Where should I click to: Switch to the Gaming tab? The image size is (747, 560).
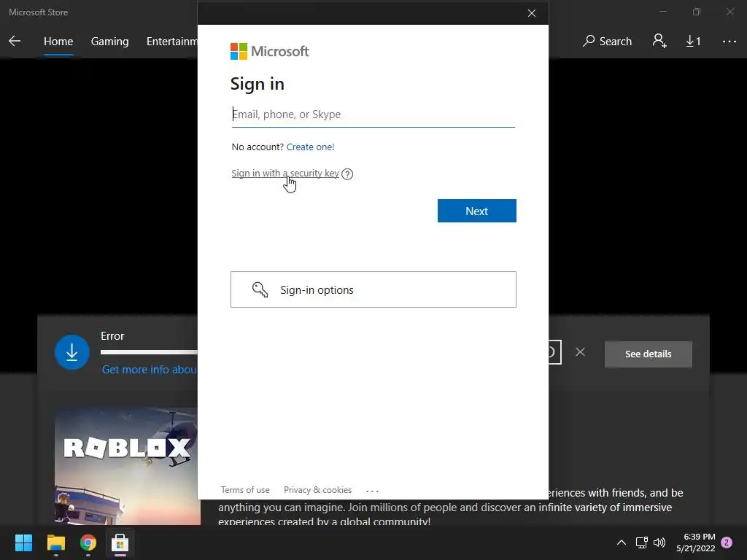pos(109,42)
